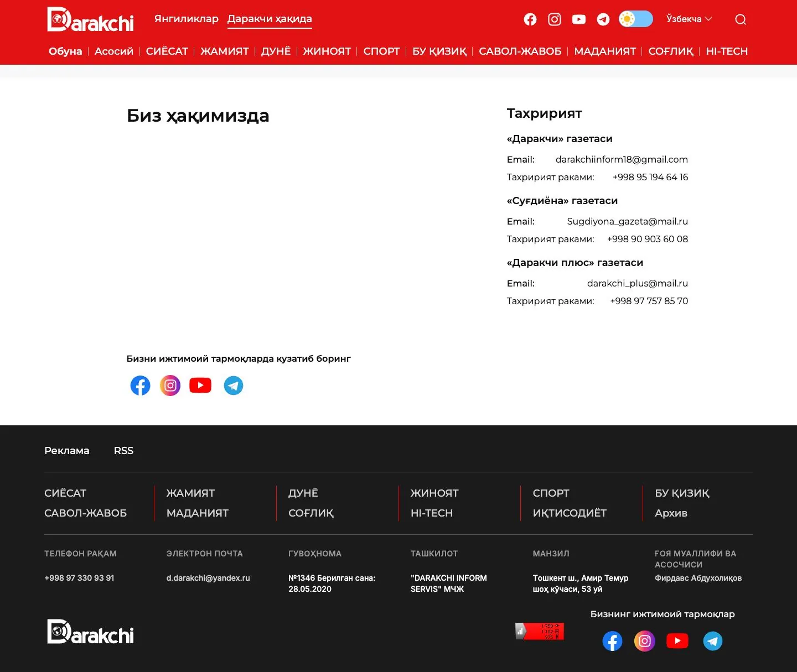Select Обуна in the navigation bar
Image resolution: width=797 pixels, height=672 pixels.
65,51
